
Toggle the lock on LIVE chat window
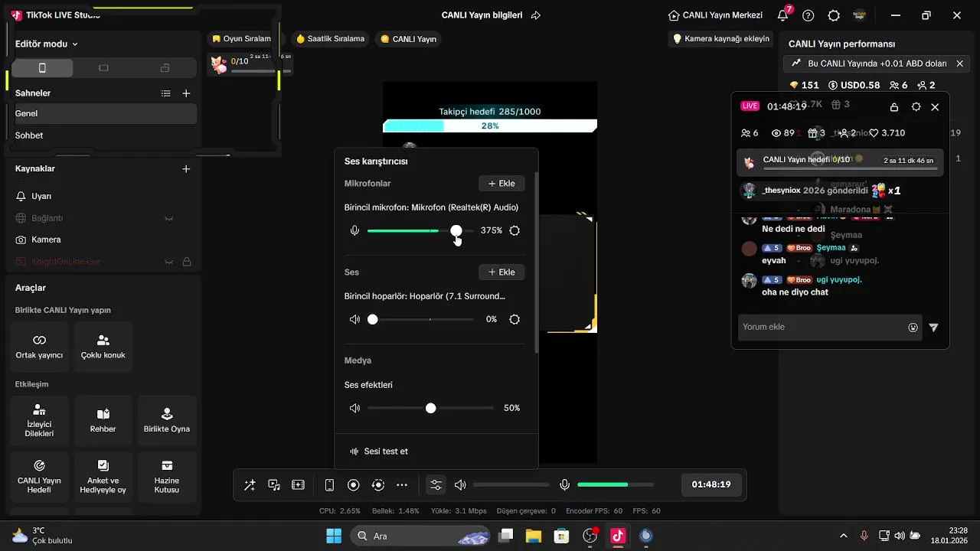point(894,107)
